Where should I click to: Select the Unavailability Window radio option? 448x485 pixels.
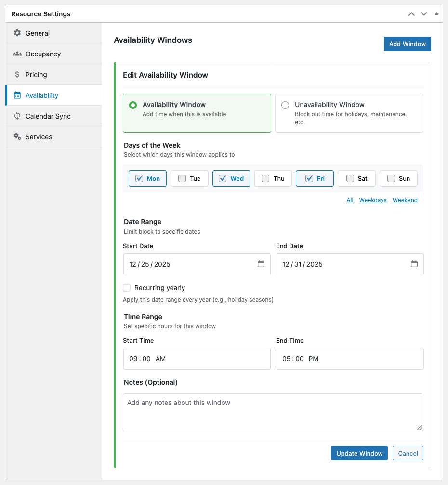pos(285,105)
